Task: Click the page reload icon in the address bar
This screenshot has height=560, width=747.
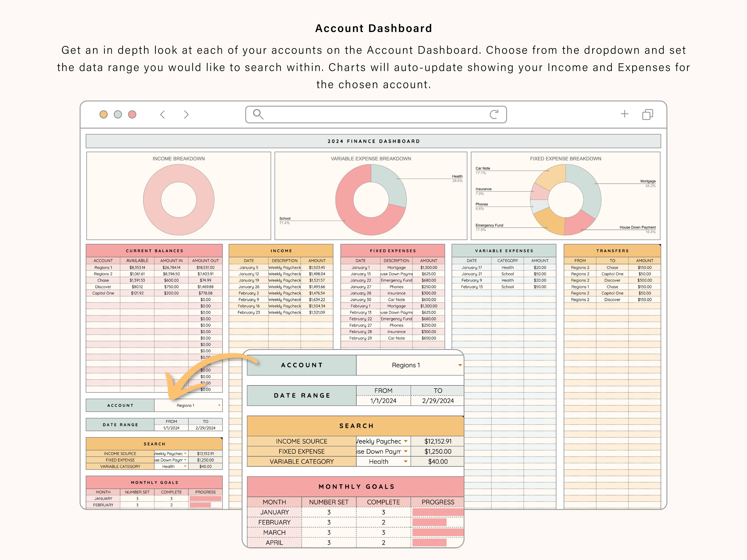Action: (494, 114)
